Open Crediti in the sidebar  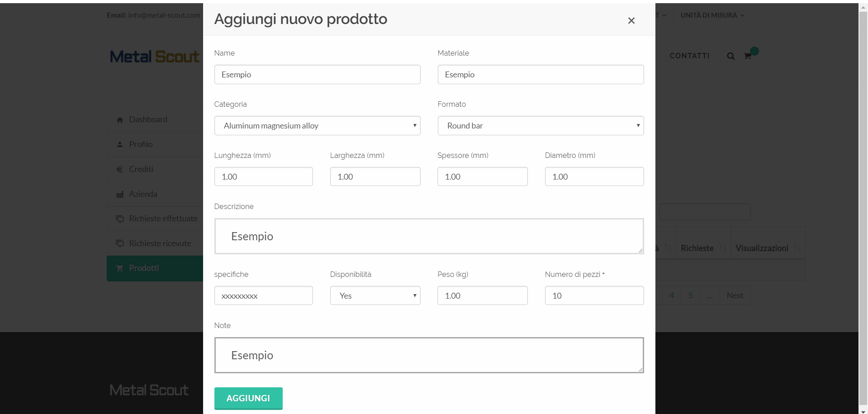point(155,169)
